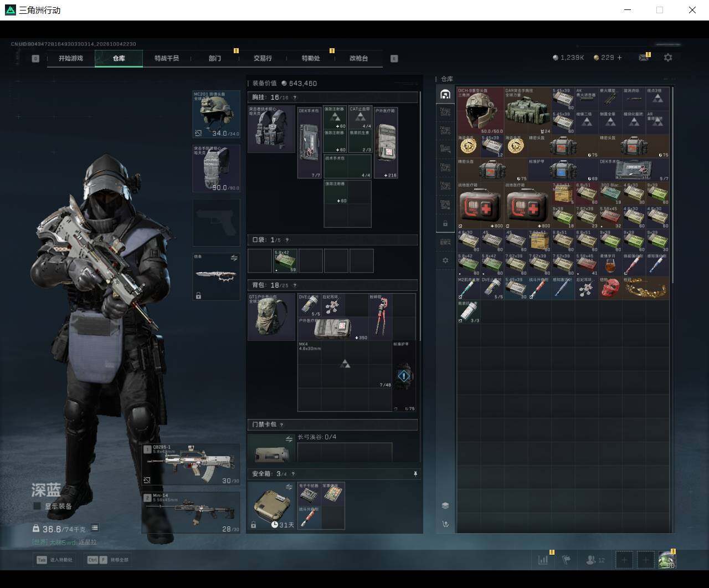This screenshot has height=588, width=709.
Task: Enable the 显示装备 checkbox
Action: (x=37, y=506)
